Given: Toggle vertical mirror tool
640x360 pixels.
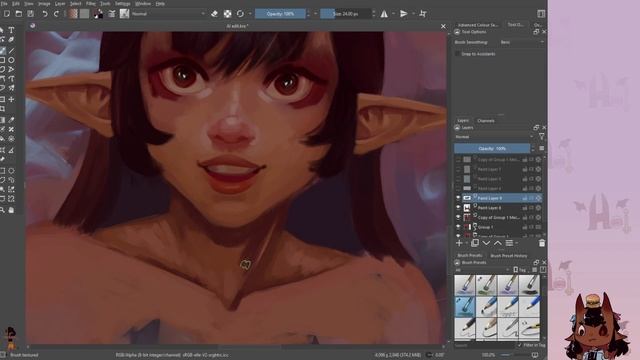Looking at the screenshot, I should [x=404, y=14].
